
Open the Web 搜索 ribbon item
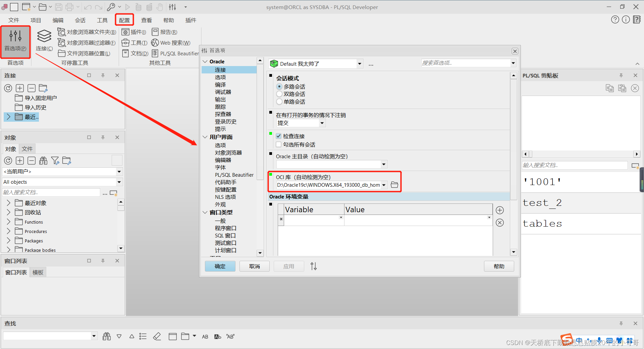click(x=171, y=43)
